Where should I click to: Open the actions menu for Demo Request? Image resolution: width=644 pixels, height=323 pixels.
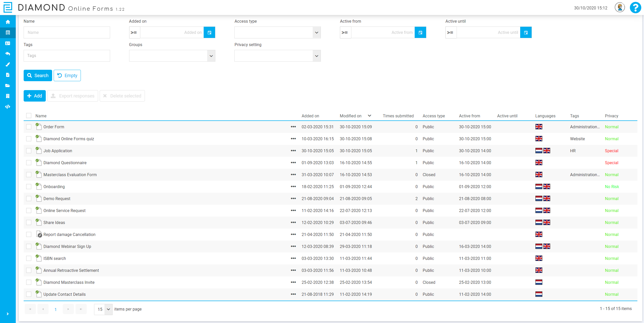294,199
